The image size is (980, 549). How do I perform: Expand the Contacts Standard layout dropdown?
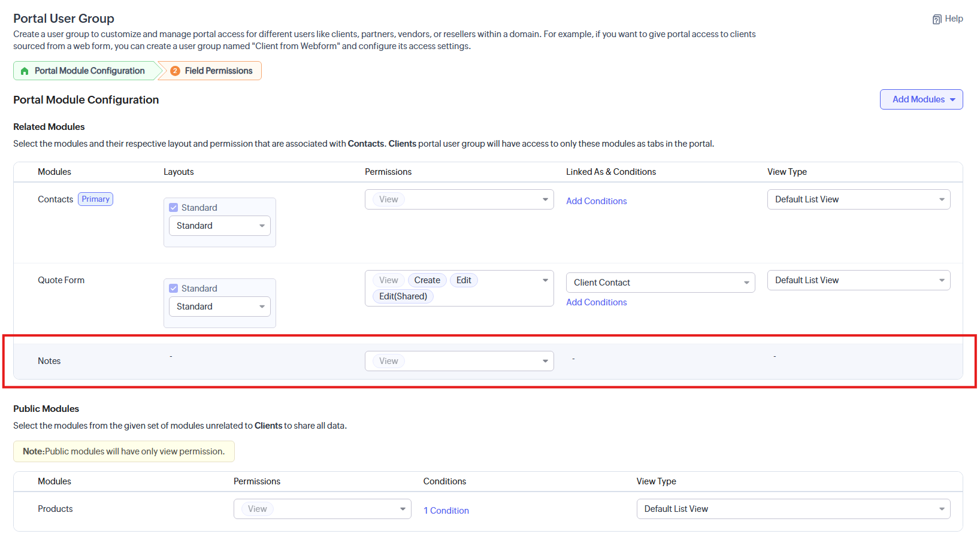click(220, 226)
